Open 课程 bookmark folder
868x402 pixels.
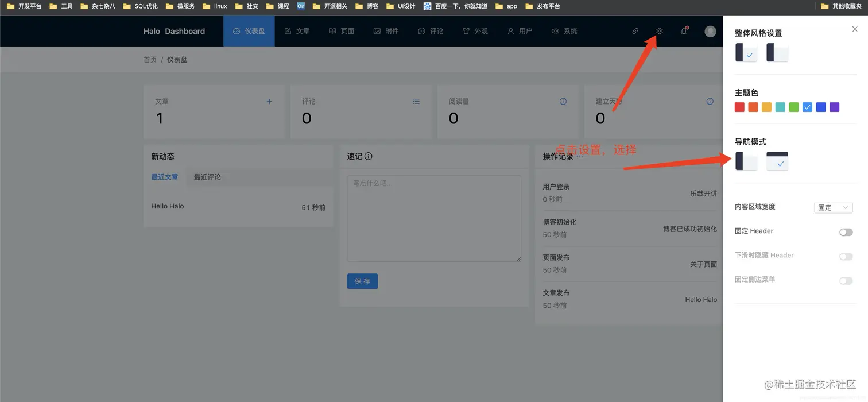[278, 6]
